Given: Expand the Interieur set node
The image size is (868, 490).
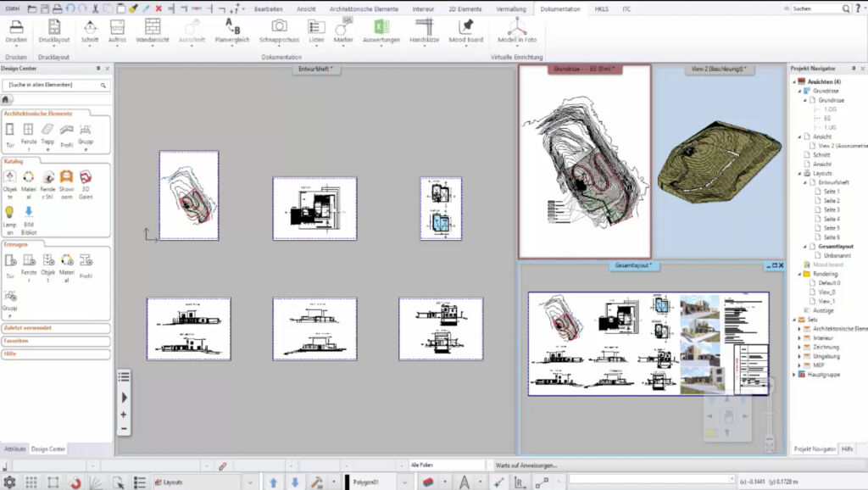Looking at the screenshot, I should (799, 338).
